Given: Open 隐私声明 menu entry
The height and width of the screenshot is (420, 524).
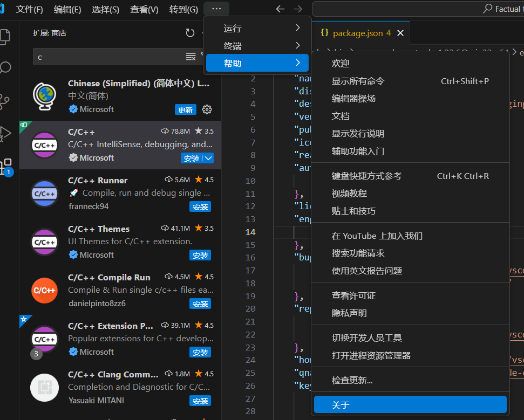Looking at the screenshot, I should tap(410, 313).
